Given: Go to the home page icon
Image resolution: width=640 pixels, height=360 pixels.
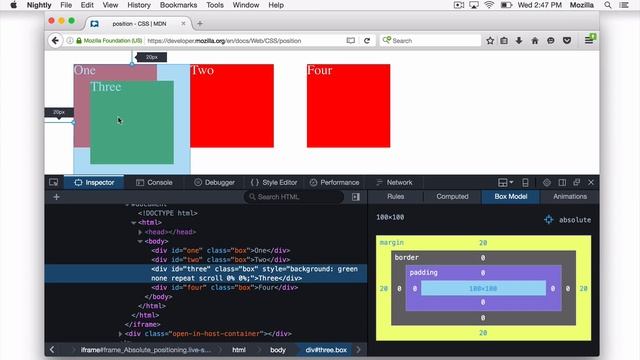Looking at the screenshot, I should [x=535, y=40].
